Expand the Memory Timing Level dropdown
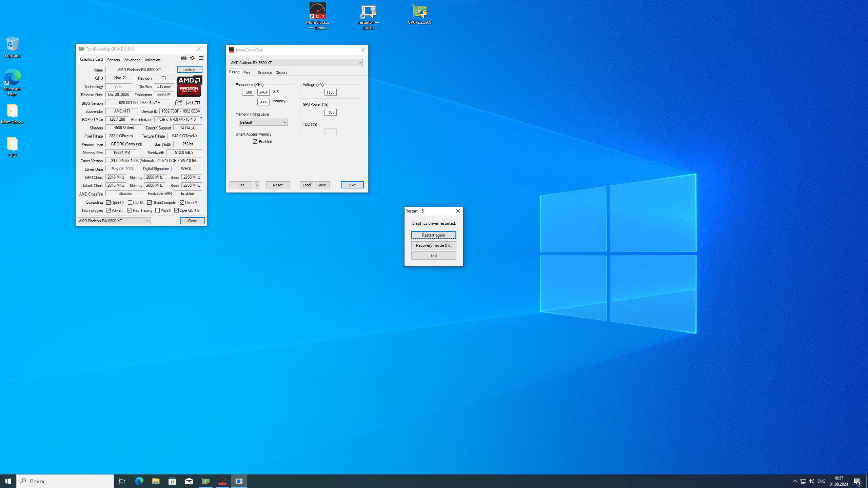Viewport: 868px width, 488px height. (x=263, y=122)
